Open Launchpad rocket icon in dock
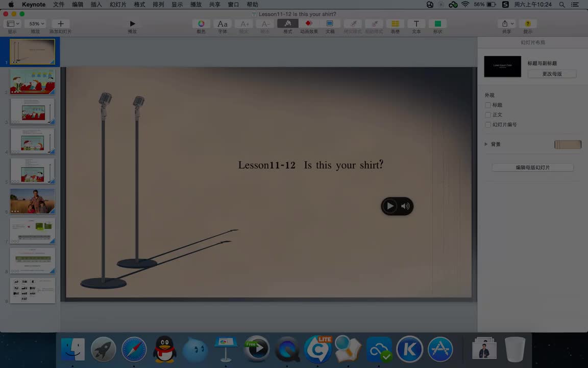 pos(103,349)
